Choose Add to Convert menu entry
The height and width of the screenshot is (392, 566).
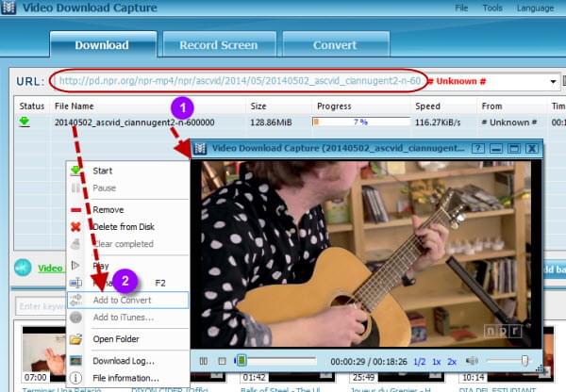[x=127, y=300]
